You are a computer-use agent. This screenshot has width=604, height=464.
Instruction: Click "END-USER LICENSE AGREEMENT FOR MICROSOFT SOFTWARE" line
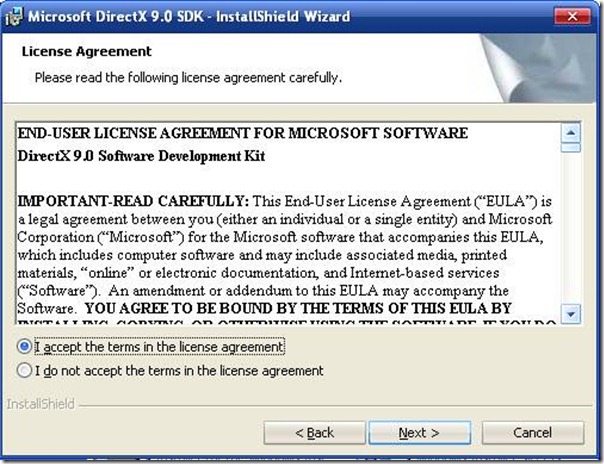(x=243, y=133)
